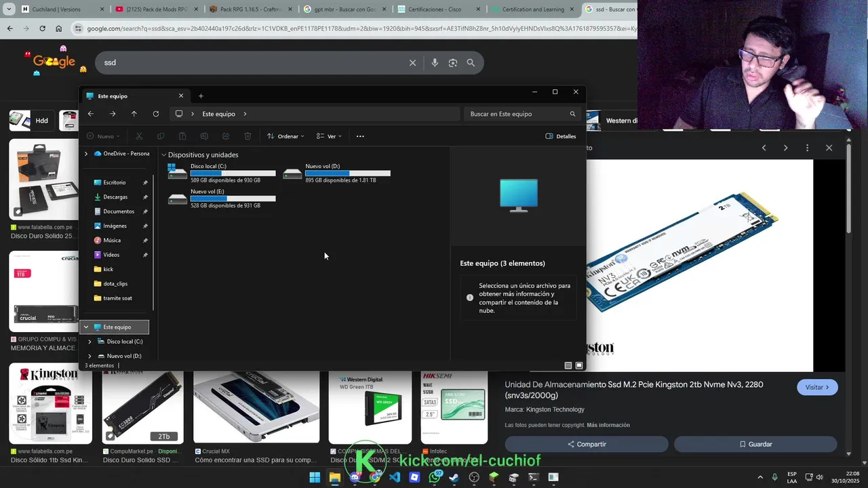This screenshot has height=488, width=868.
Task: Expand OneDrive - Persona in sidebar
Action: click(86, 154)
